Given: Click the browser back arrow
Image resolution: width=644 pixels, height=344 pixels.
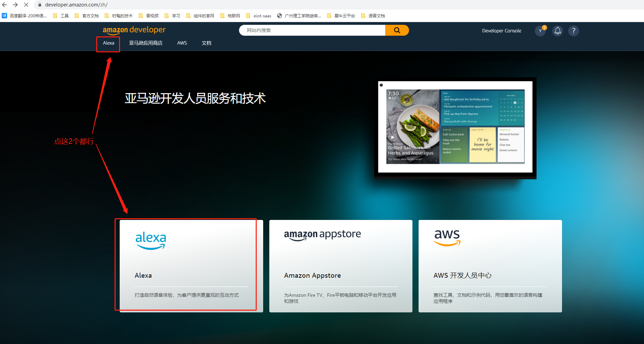Looking at the screenshot, I should pos(4,5).
